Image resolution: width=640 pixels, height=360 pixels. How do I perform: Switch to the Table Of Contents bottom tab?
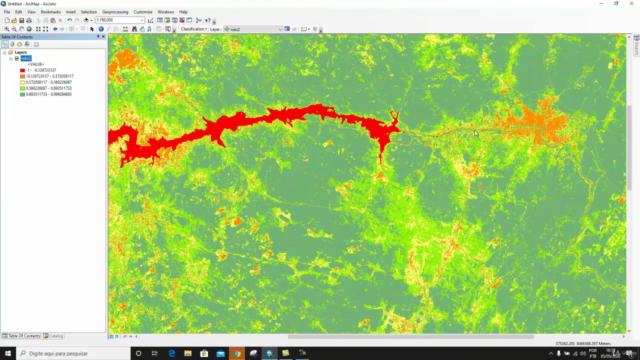click(21, 336)
